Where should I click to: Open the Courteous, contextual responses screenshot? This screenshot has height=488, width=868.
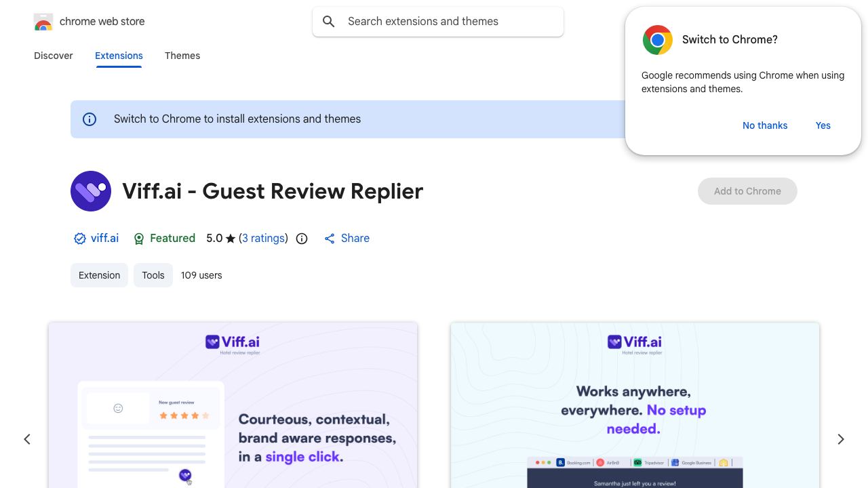pos(233,405)
